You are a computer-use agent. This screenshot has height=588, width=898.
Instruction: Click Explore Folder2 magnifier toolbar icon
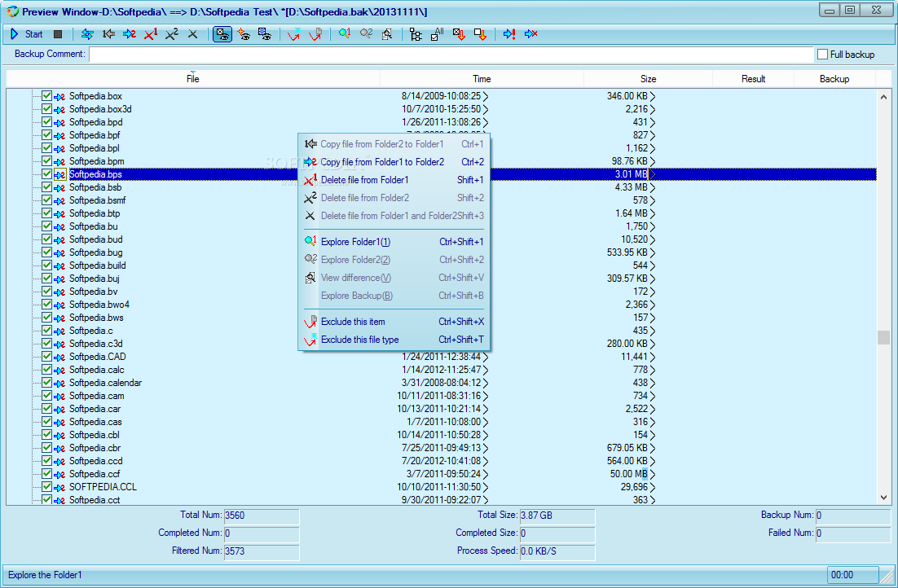366,34
